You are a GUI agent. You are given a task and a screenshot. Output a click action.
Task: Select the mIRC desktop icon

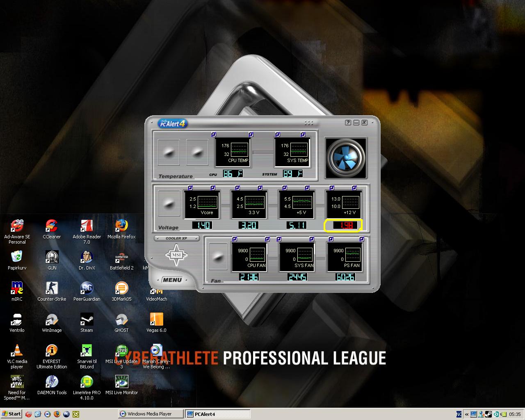click(17, 292)
